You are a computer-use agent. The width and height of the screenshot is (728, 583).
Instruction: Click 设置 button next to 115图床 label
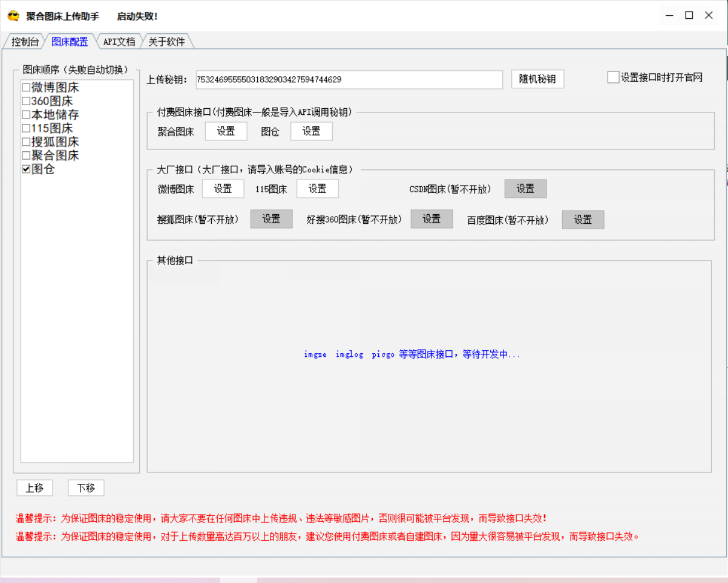pyautogui.click(x=317, y=189)
